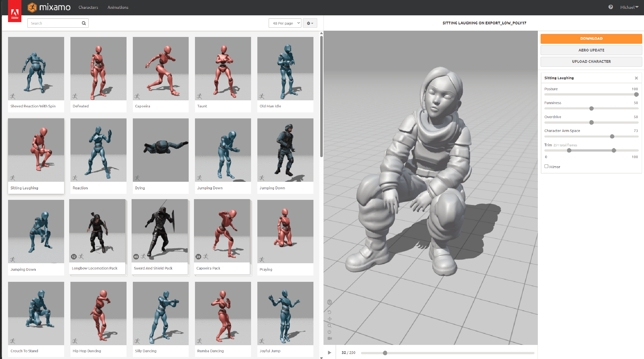Image resolution: width=644 pixels, height=359 pixels.
Task: Click the pan move arrows icon
Action: [330, 319]
